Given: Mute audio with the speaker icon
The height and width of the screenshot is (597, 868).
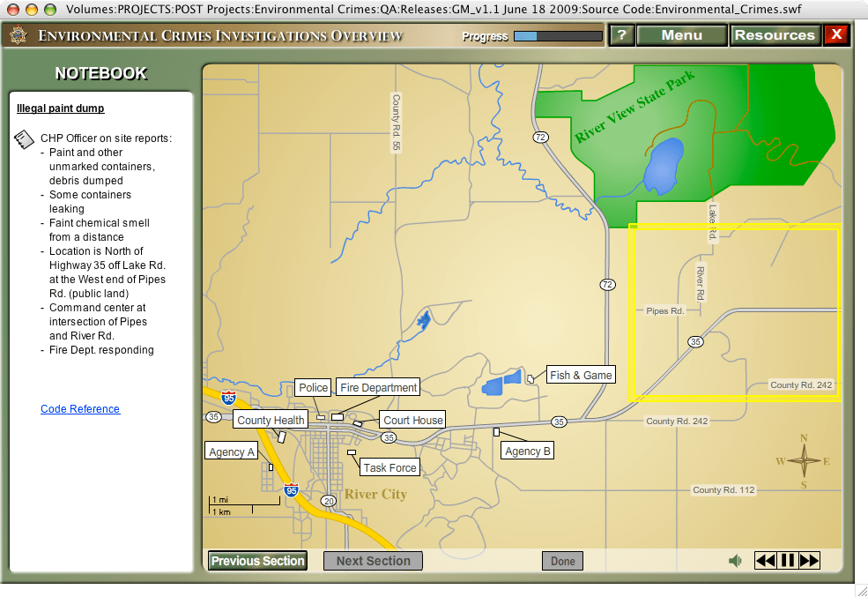Looking at the screenshot, I should (735, 561).
